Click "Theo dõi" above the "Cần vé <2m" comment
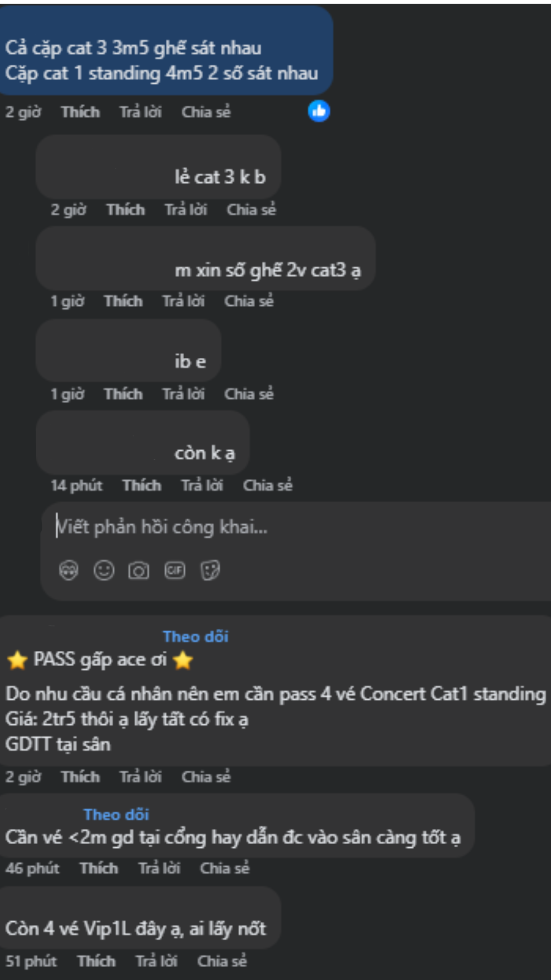This screenshot has width=551, height=980. pos(116,815)
